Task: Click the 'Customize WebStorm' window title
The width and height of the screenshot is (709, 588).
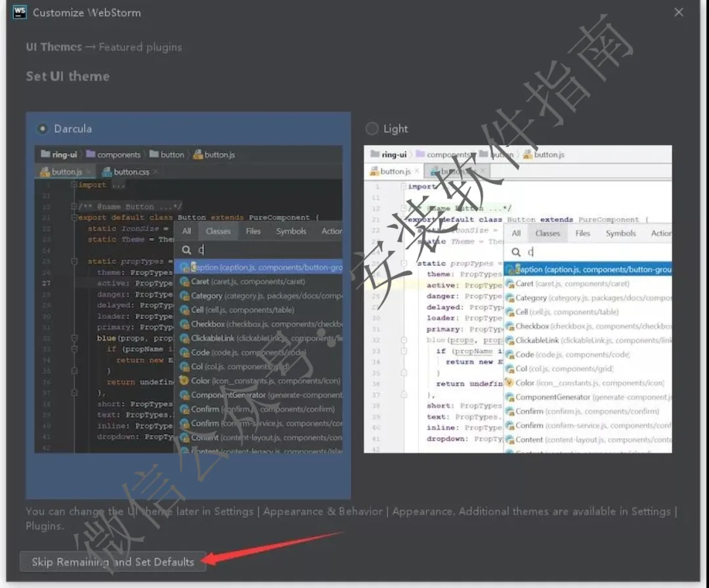Action: 87,12
